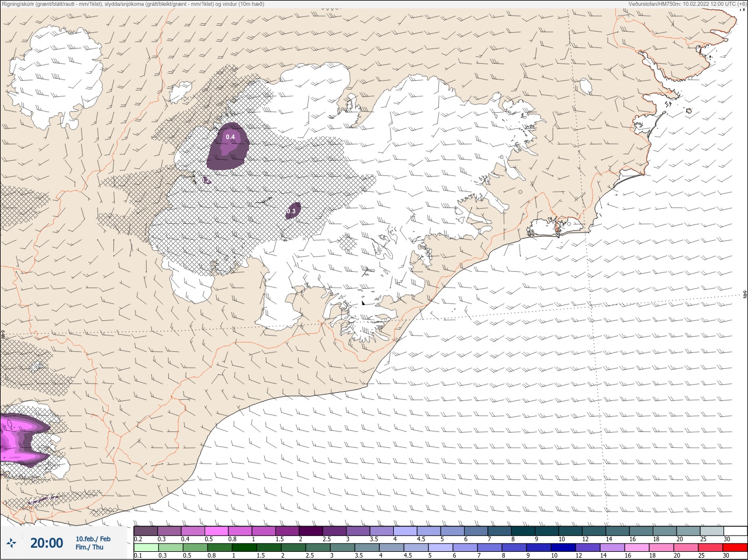Click the '25' value in upper legend
748x560 pixels.
point(703,539)
